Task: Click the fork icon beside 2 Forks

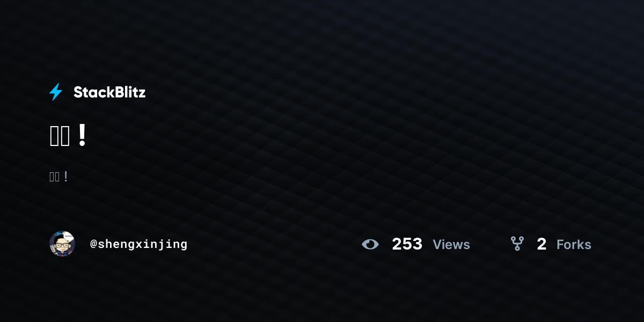Action: pos(517,244)
